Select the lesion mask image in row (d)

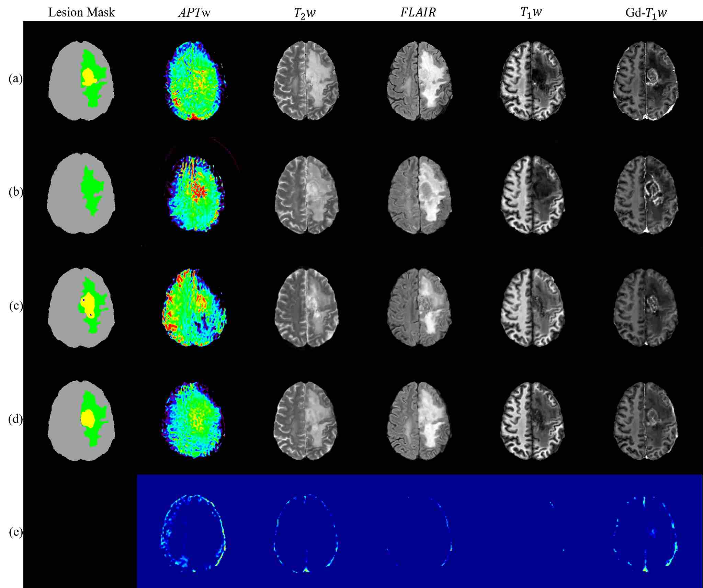tap(82, 420)
